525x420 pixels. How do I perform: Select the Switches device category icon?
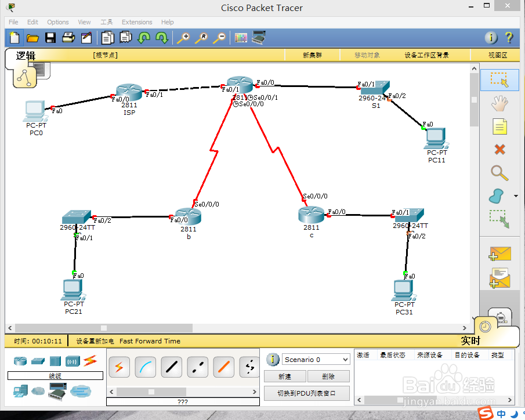click(38, 361)
